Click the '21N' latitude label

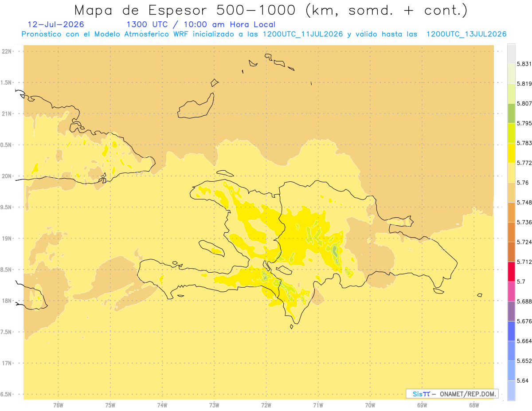pos(8,114)
